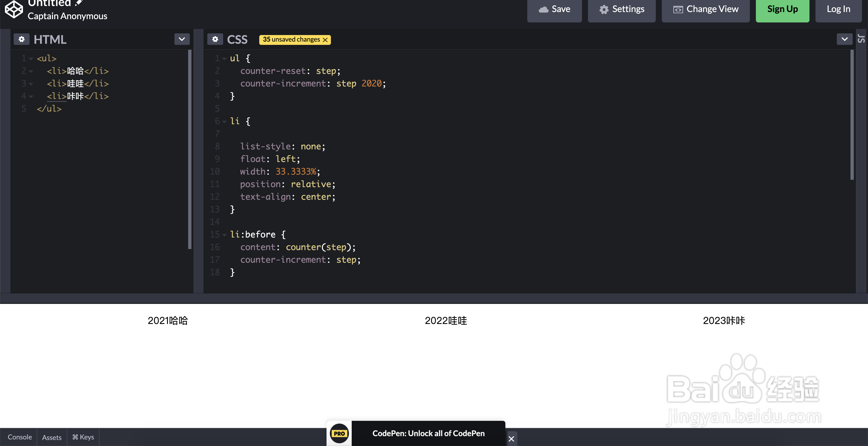
Task: Open HTML editor settings gear
Action: click(22, 39)
